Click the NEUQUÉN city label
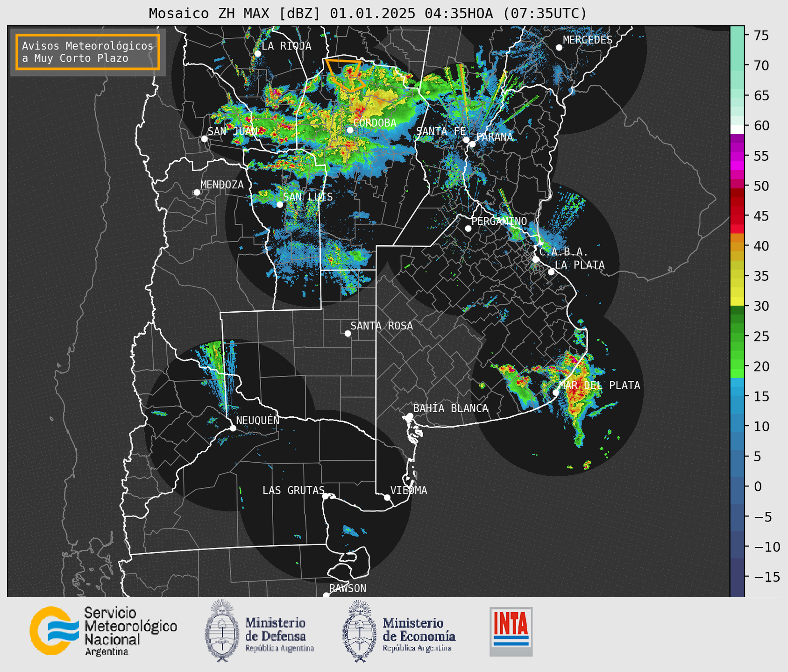This screenshot has height=672, width=788. (257, 420)
